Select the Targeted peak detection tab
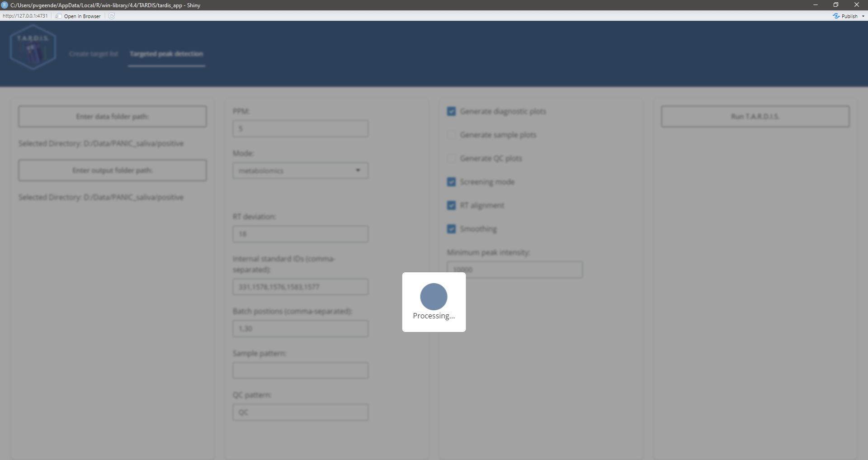This screenshot has height=460, width=868. (166, 54)
